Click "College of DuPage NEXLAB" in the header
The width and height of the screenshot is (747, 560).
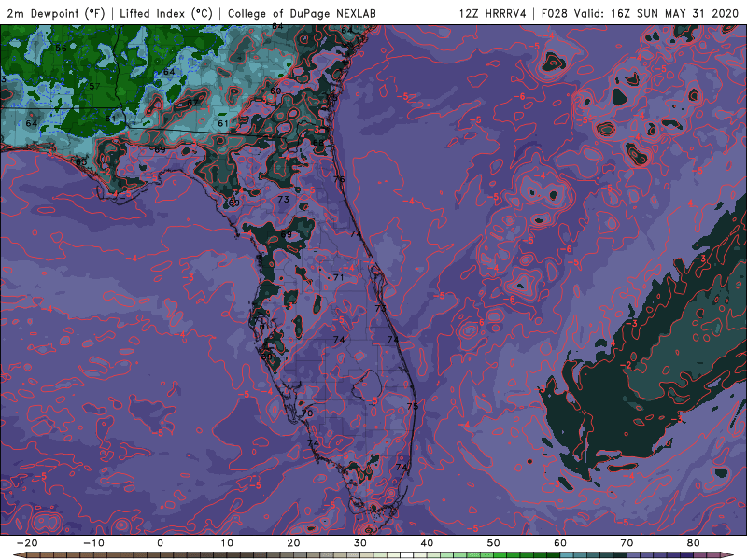pyautogui.click(x=302, y=14)
